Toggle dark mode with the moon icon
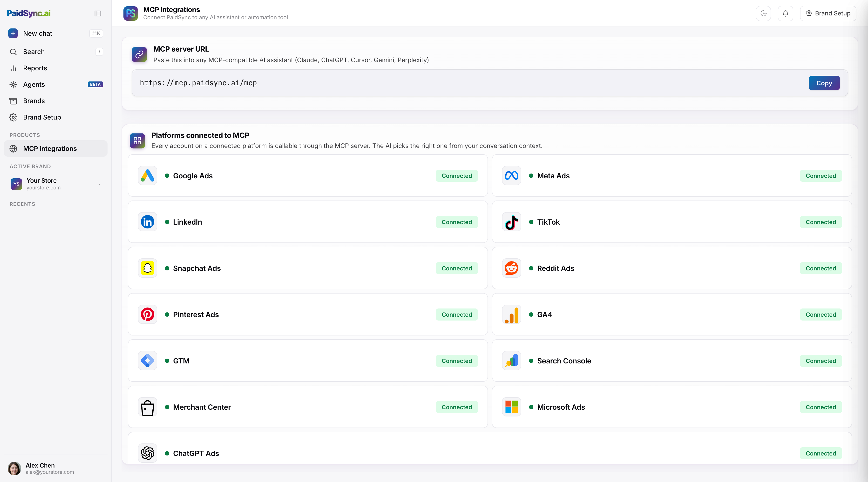This screenshot has height=482, width=868. pyautogui.click(x=763, y=13)
